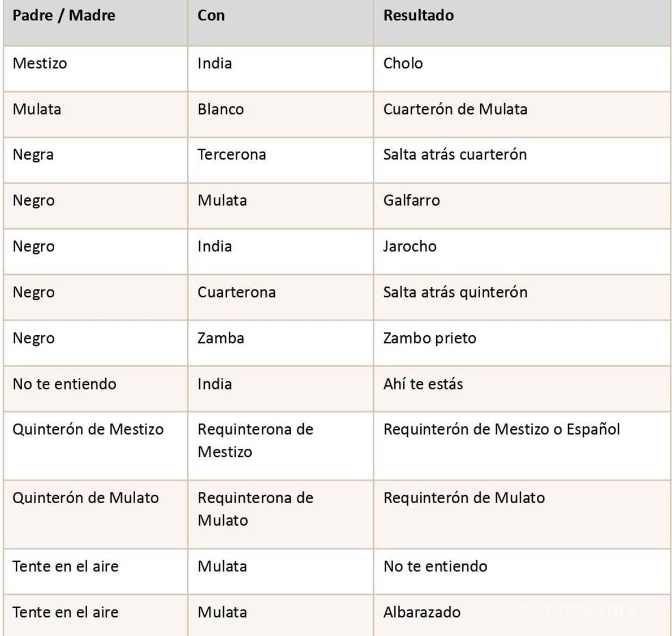Select the "Requinterona de Mulato" cell

[x=255, y=509]
